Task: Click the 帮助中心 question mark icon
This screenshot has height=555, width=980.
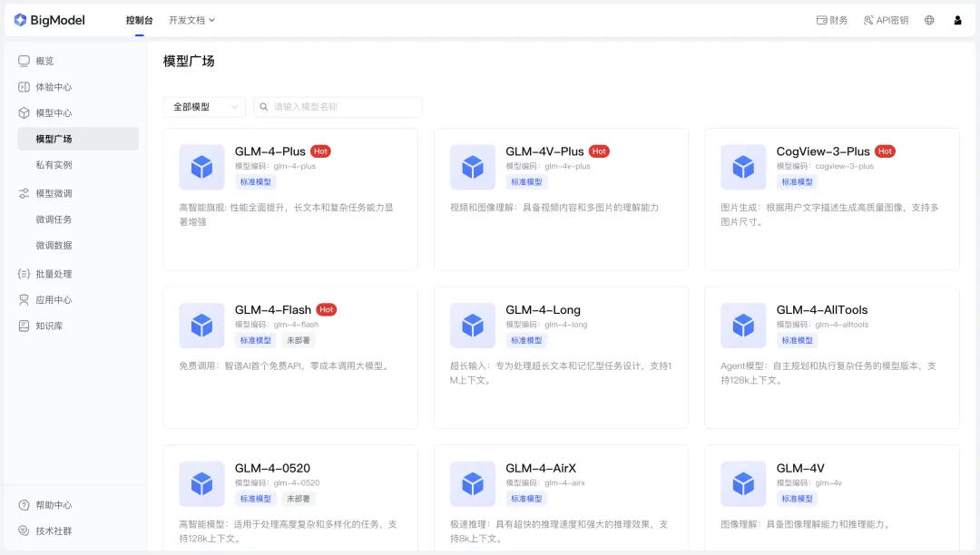Action: (24, 505)
